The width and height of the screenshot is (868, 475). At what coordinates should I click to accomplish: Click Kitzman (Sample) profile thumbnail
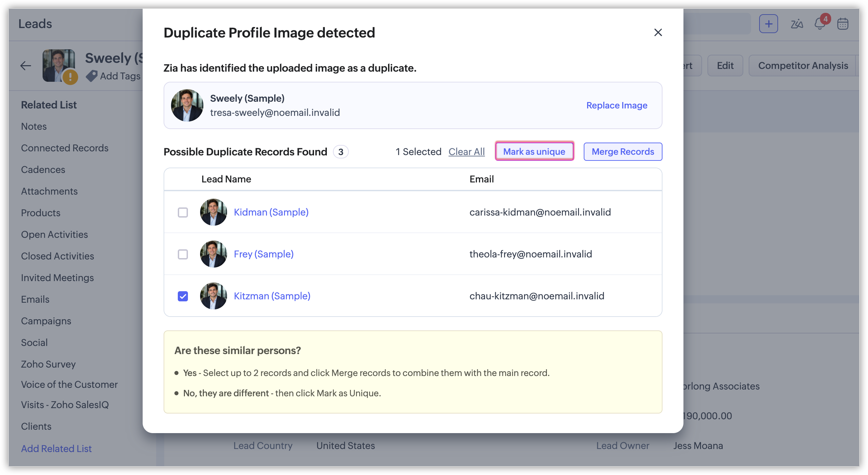[x=214, y=296]
